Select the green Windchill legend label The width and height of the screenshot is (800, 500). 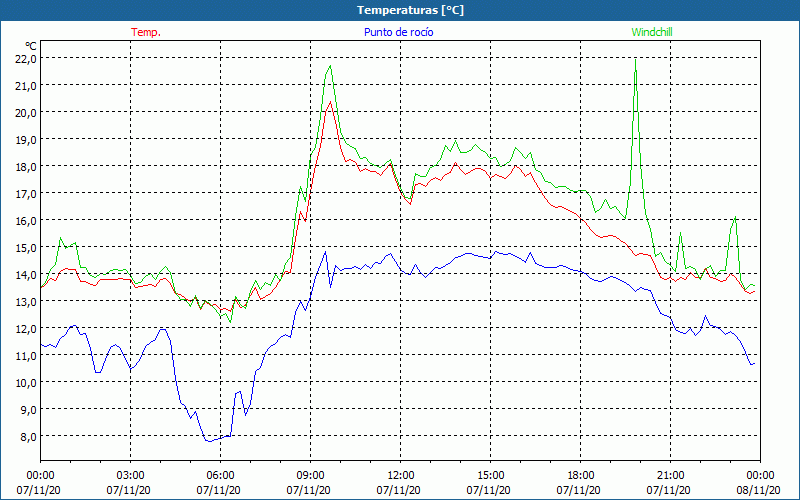tap(652, 32)
